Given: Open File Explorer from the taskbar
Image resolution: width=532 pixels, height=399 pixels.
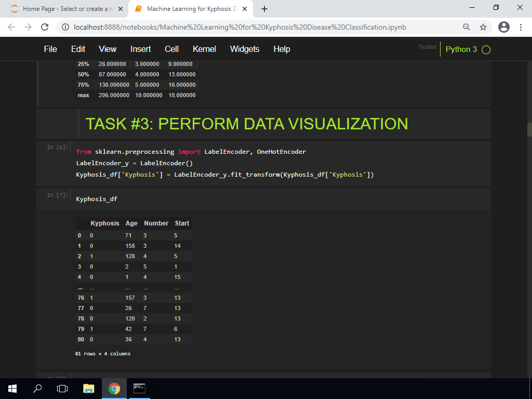Looking at the screenshot, I should point(88,388).
